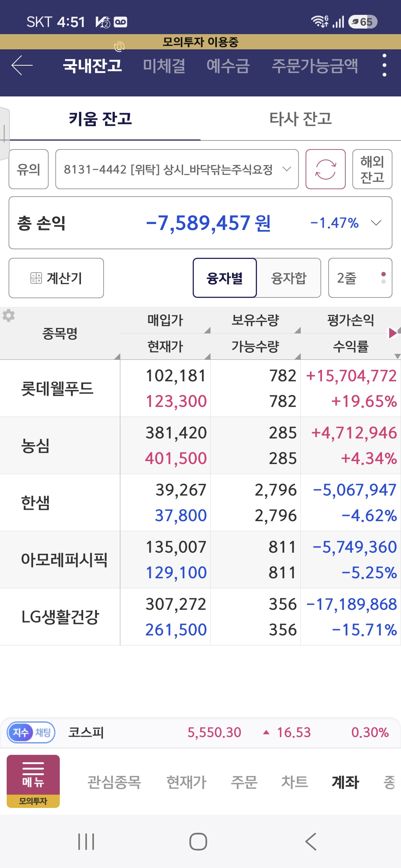Tap 롯데웰푸드 profit +15,704,772
Screen dimensions: 401x868
click(351, 376)
